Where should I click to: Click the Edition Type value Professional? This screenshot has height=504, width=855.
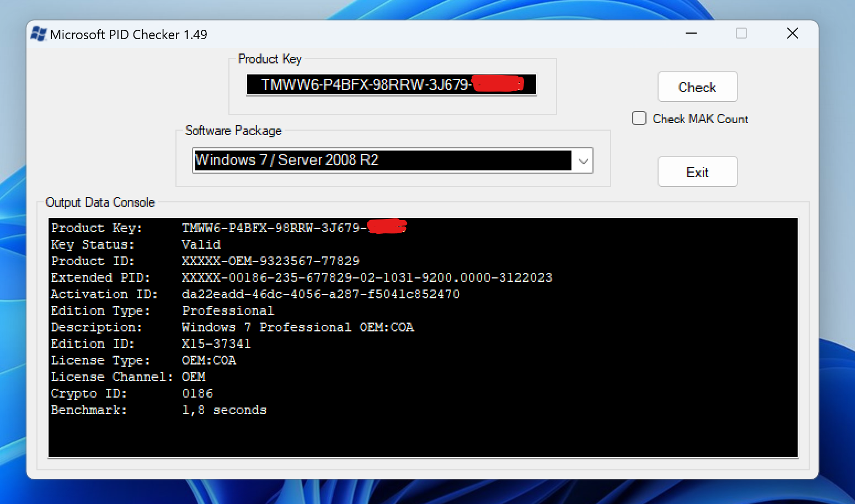click(228, 310)
